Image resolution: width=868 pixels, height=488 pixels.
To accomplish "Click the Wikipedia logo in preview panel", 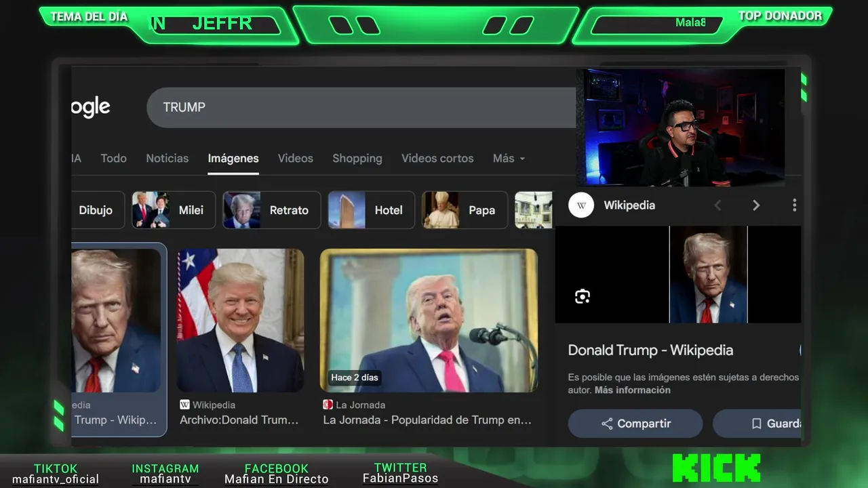I will [x=581, y=205].
